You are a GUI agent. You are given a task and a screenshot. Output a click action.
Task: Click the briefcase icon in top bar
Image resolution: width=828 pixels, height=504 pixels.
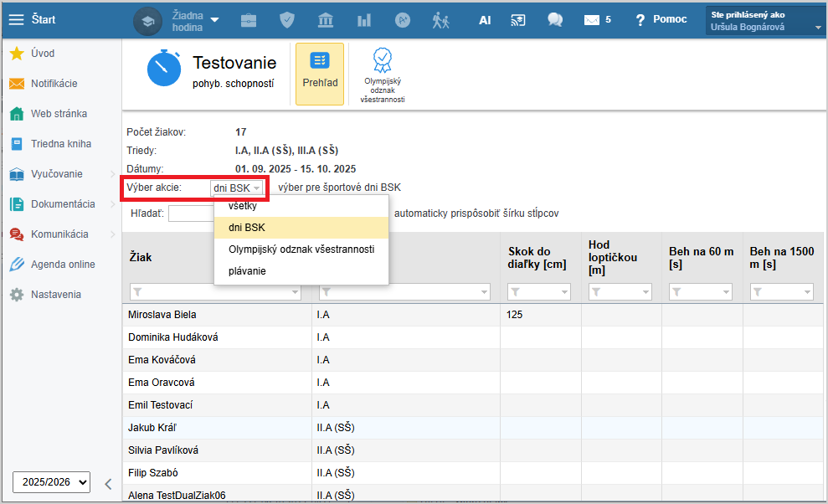pos(249,20)
